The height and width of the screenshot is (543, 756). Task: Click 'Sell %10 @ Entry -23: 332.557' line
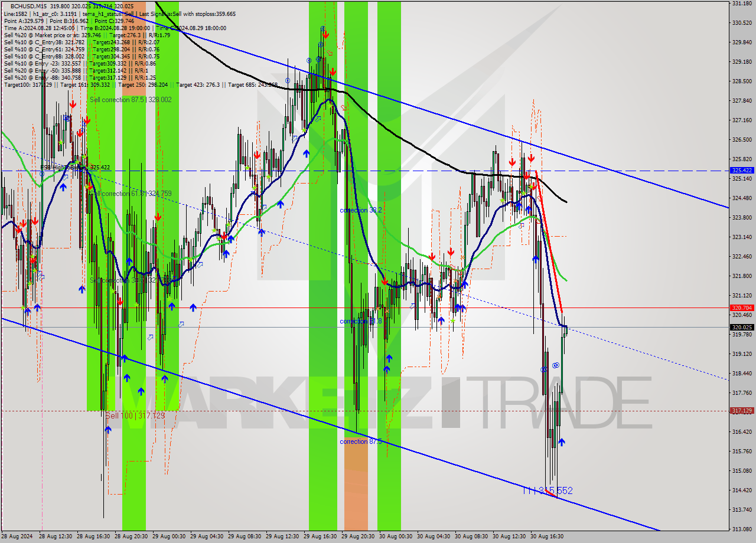(x=80, y=63)
